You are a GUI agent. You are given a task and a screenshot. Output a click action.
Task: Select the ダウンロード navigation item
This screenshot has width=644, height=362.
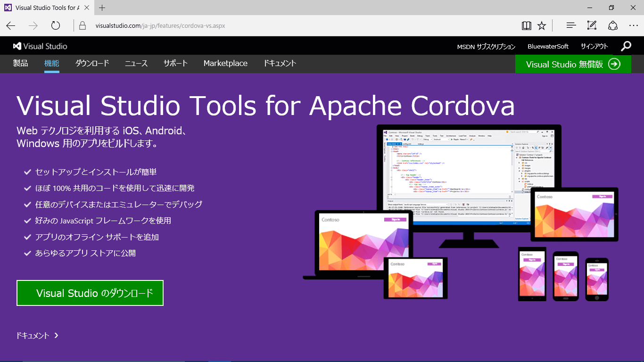(x=92, y=63)
